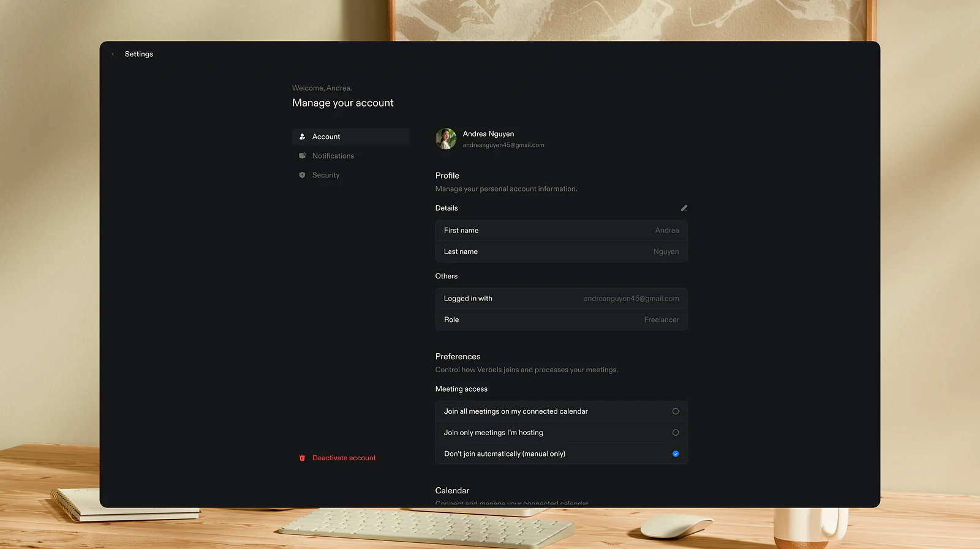This screenshot has width=980, height=549.
Task: Open the Account tab
Action: (350, 136)
